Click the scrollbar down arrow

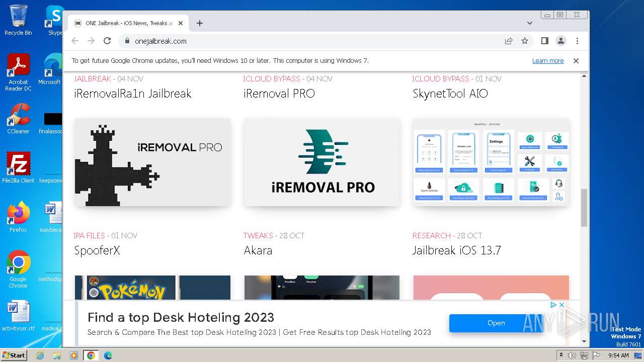(x=584, y=342)
